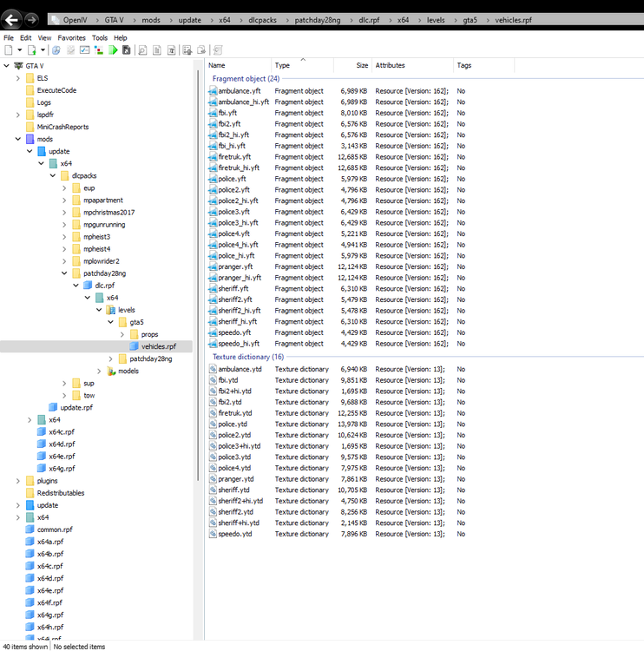
Task: Click the text document toolbar icon
Action: tap(171, 50)
